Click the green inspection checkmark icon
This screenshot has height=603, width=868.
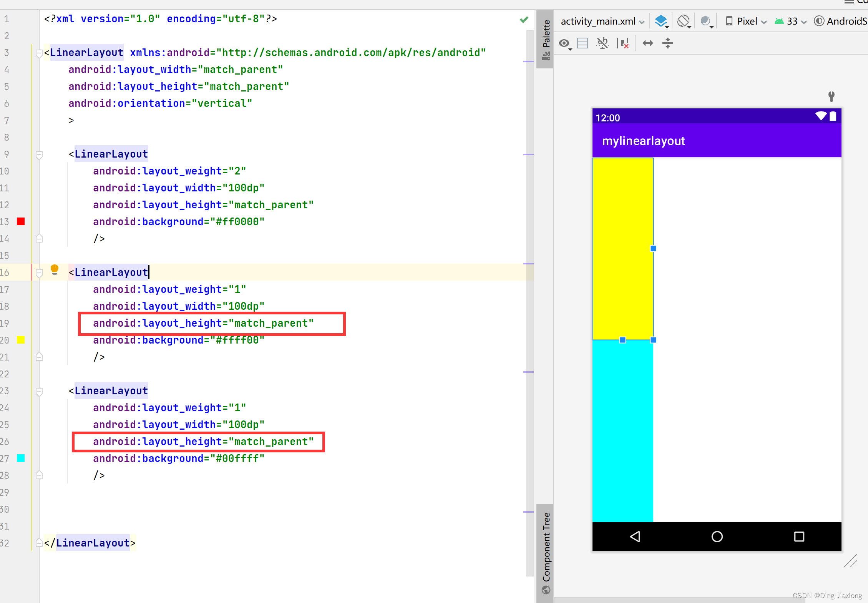point(524,20)
